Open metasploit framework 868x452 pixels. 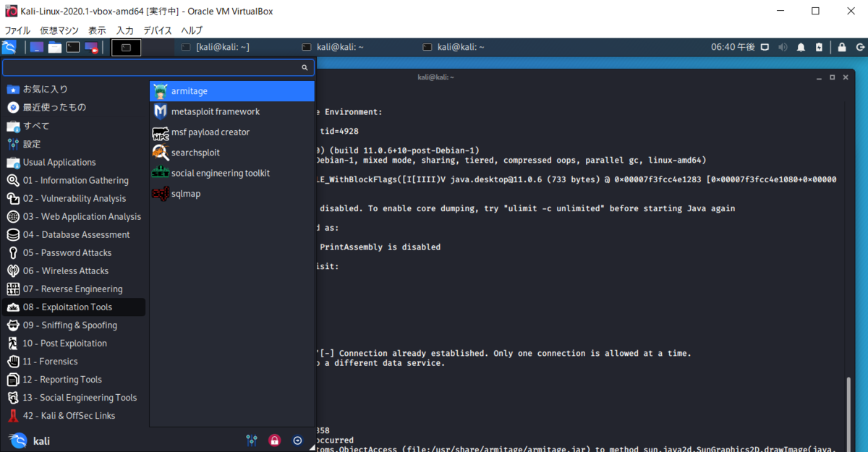point(231,111)
